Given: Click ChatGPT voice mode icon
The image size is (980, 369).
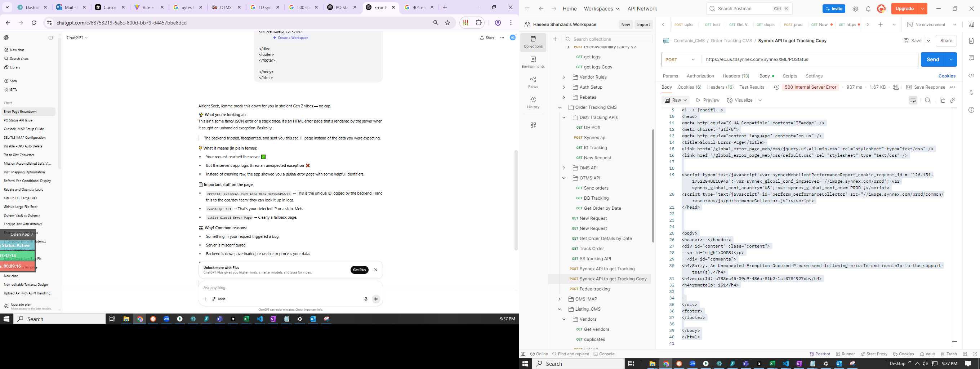Looking at the screenshot, I should coord(376,299).
